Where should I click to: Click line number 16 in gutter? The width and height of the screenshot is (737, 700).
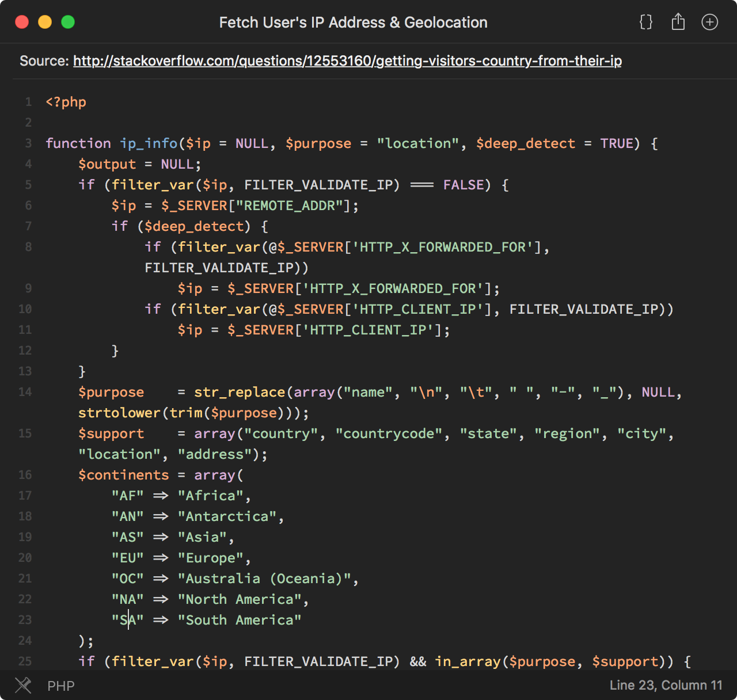pos(25,475)
